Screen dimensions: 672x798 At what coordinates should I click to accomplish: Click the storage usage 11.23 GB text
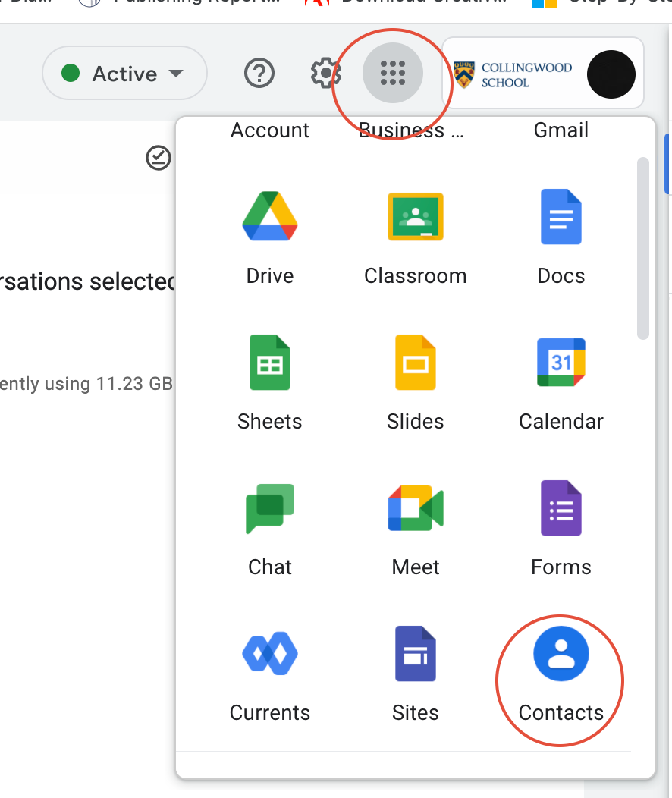[86, 383]
